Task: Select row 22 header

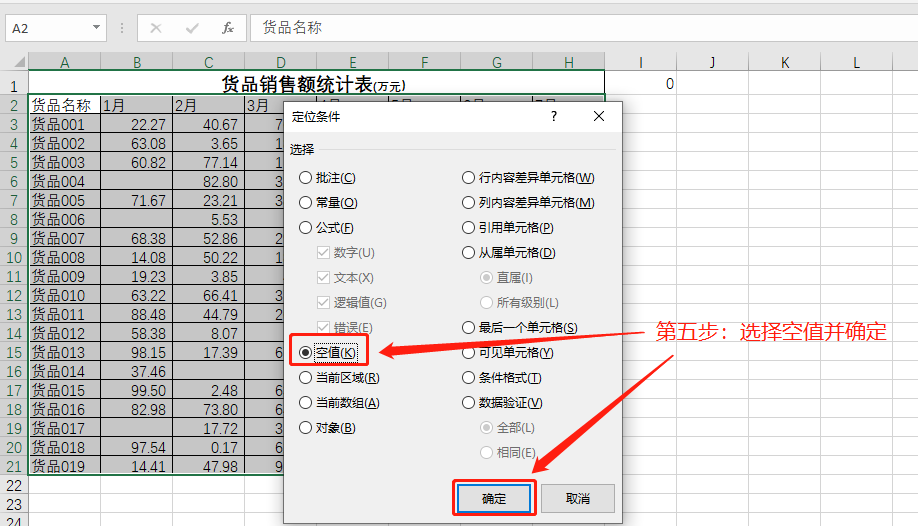Action: pyautogui.click(x=13, y=486)
